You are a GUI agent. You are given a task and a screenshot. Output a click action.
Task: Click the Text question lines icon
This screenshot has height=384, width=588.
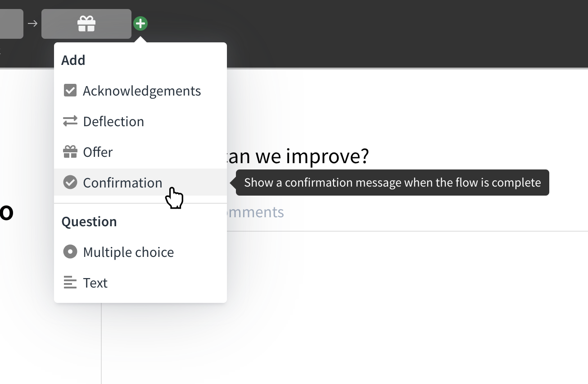[x=70, y=283]
